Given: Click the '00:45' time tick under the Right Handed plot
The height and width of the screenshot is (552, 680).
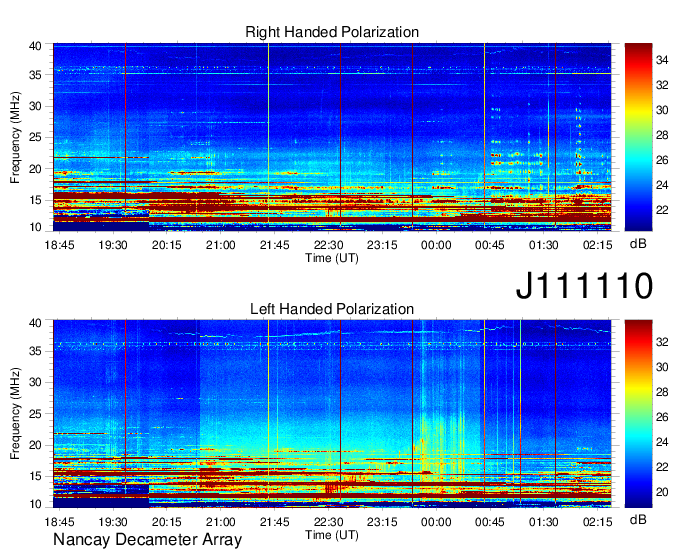Looking at the screenshot, I should click(490, 245).
